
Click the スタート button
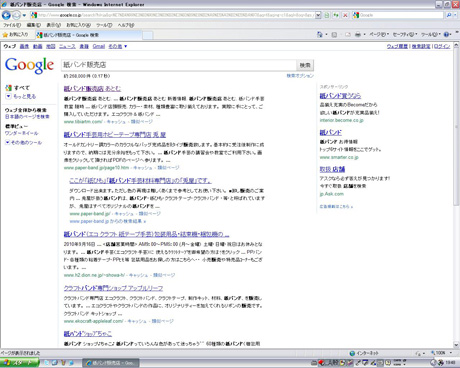19,363
